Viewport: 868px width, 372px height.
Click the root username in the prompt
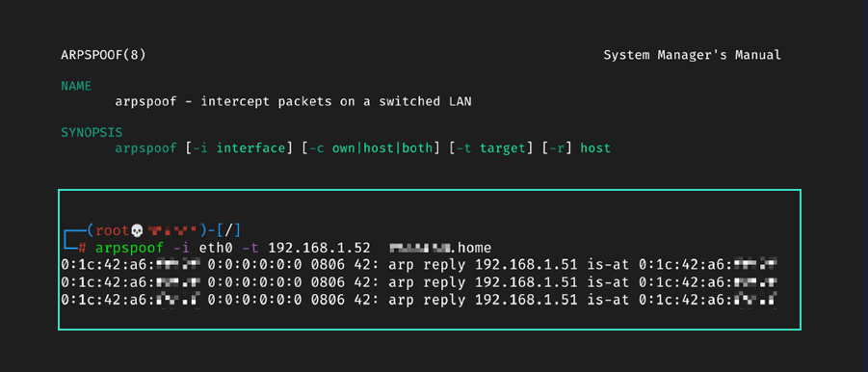pos(114,230)
